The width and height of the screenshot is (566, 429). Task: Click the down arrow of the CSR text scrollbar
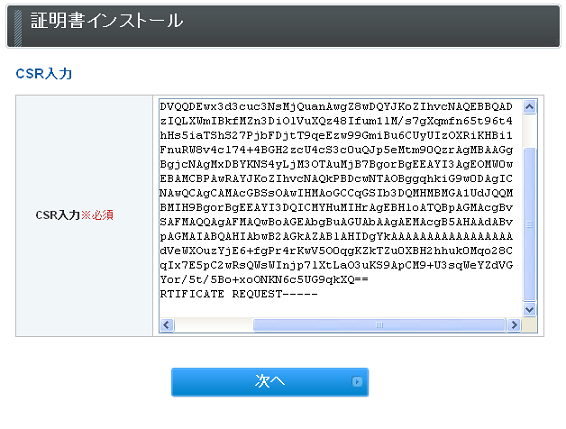pos(529,309)
